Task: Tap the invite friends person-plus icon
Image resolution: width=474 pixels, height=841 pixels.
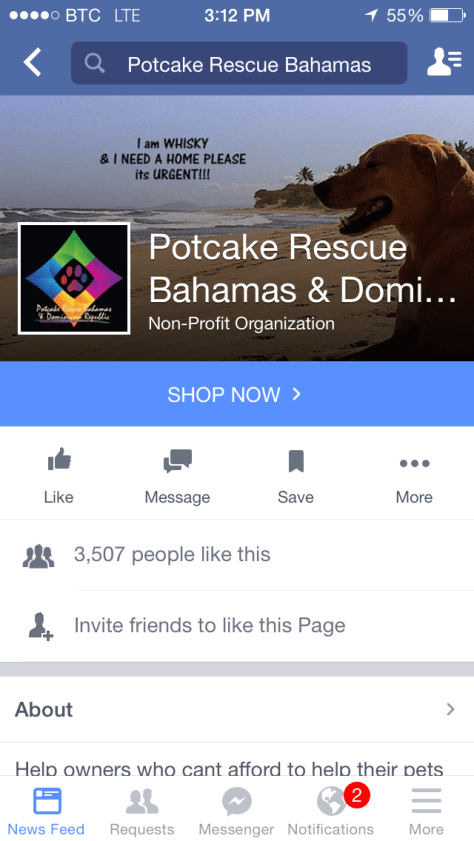Action: pos(40,626)
